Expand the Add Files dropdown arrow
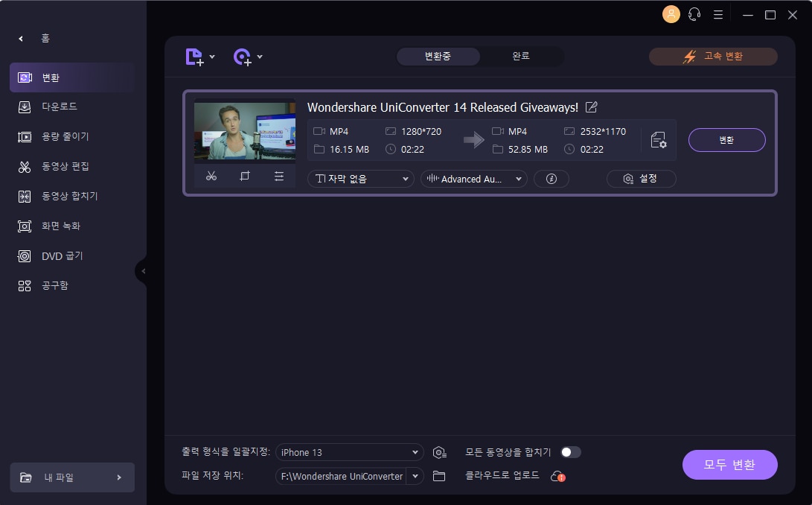Screen dimensions: 812x505 point(212,57)
